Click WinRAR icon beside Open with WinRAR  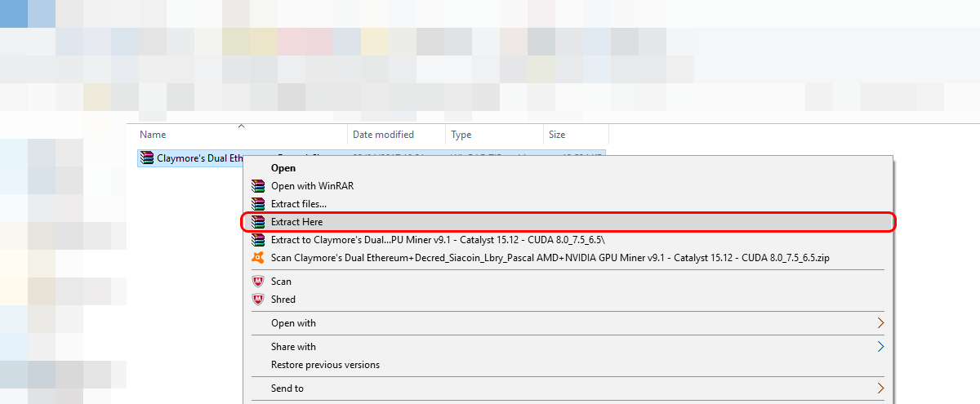(258, 186)
